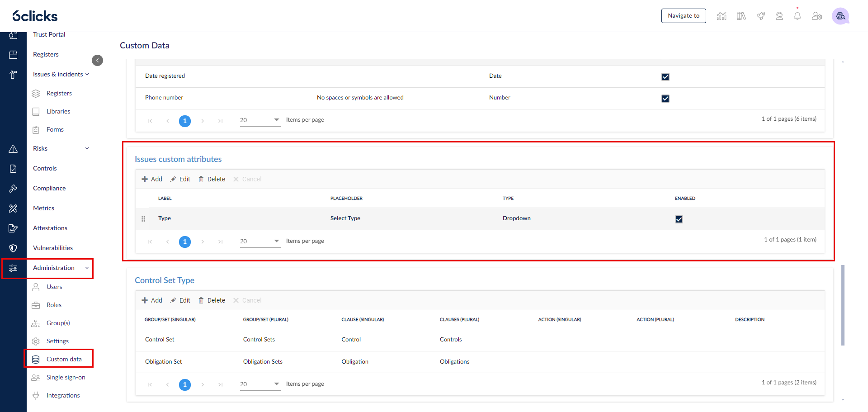Uncheck the Type attribute enabled checkbox
Viewport: 868px width, 412px height.
click(x=679, y=219)
